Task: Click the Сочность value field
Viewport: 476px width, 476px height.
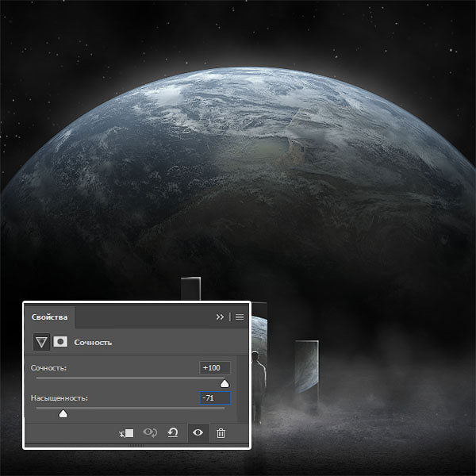Action: pos(215,368)
